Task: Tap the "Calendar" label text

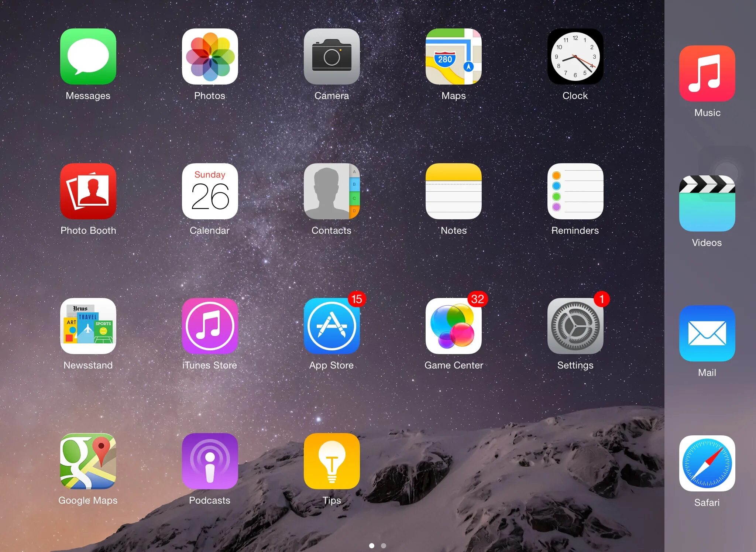Action: pos(210,230)
